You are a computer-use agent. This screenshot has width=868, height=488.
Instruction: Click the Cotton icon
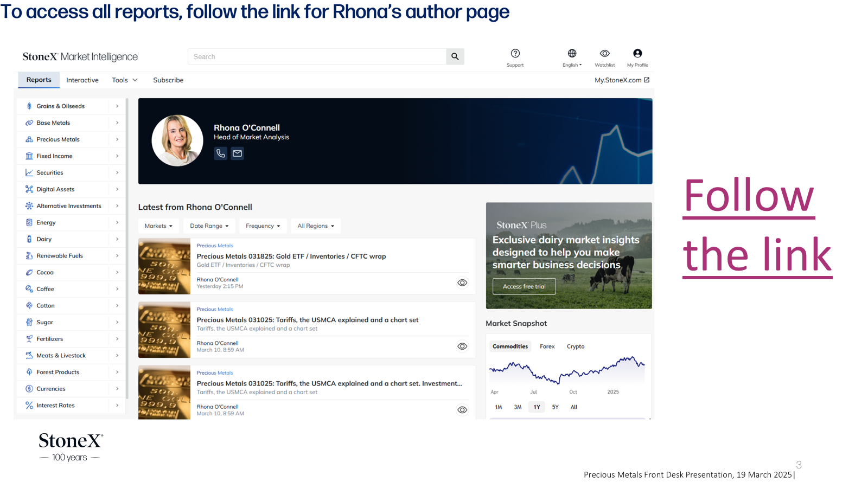click(29, 306)
